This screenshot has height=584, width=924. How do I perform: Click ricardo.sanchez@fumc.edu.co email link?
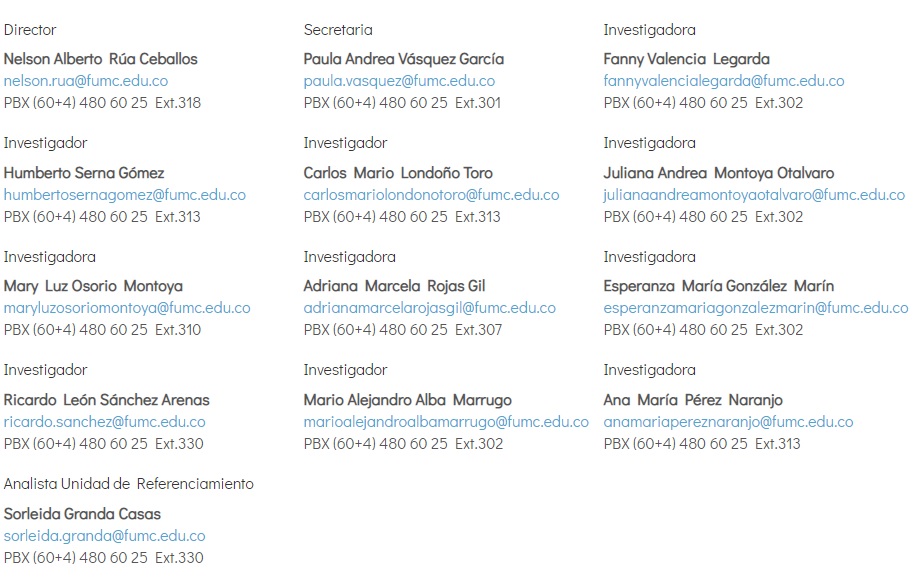pos(104,422)
